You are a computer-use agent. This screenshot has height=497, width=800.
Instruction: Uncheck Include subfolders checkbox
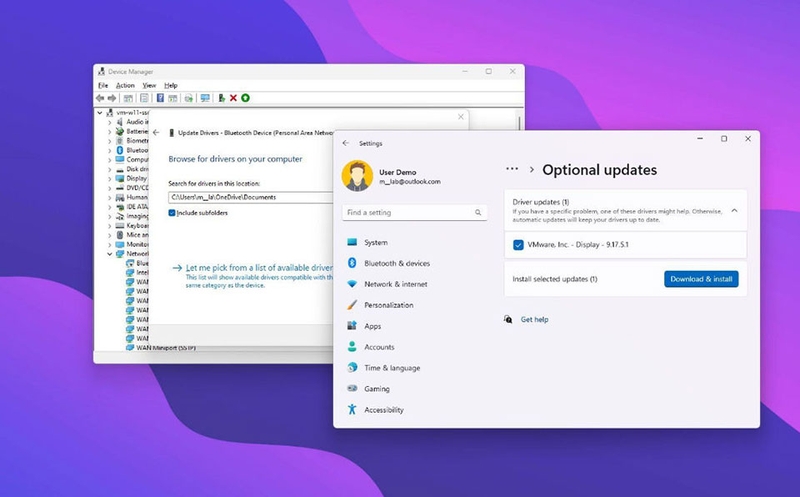(x=172, y=213)
